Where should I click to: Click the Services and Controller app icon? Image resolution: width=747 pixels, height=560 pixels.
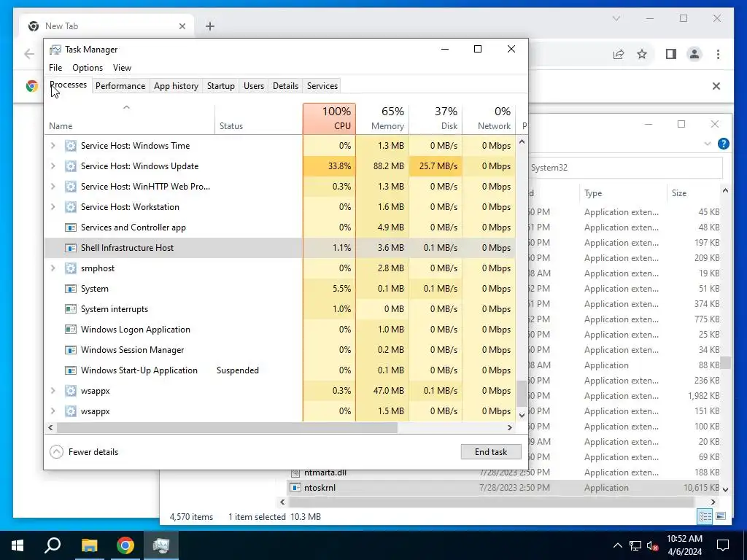click(71, 227)
